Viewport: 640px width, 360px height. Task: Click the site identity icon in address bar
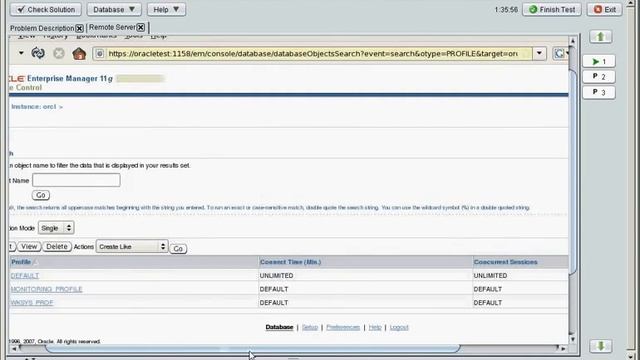[100, 53]
